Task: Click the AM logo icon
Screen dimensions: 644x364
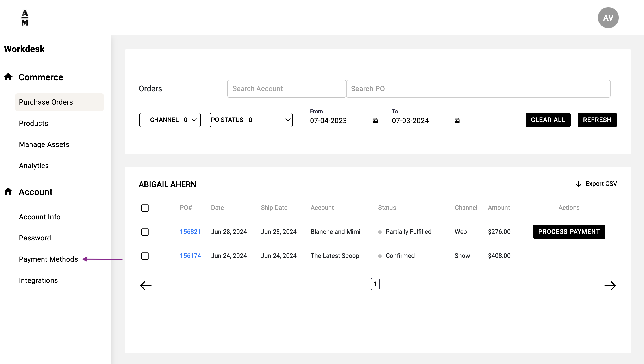Action: pos(25,17)
